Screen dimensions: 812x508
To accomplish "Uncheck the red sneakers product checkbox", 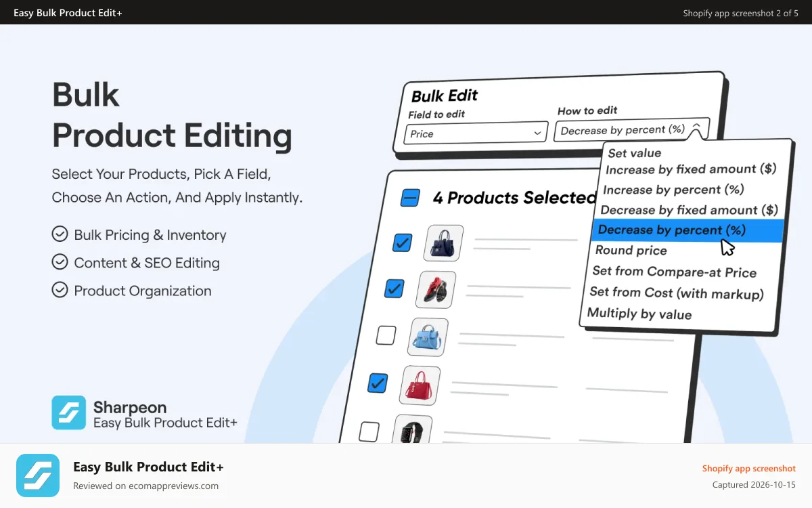I will tap(394, 289).
